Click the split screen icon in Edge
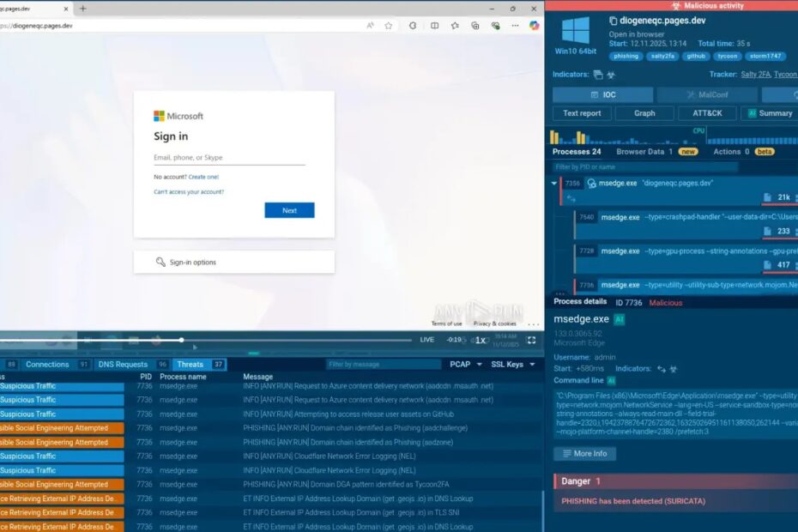 pyautogui.click(x=435, y=26)
